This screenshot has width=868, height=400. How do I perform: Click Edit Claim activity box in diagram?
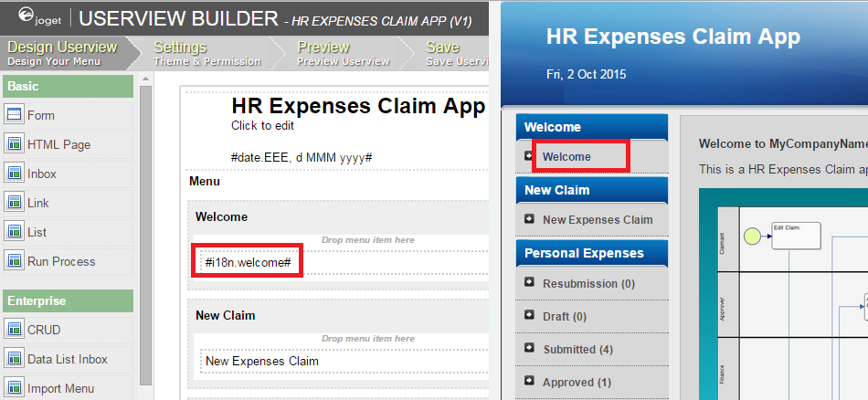[x=796, y=237]
